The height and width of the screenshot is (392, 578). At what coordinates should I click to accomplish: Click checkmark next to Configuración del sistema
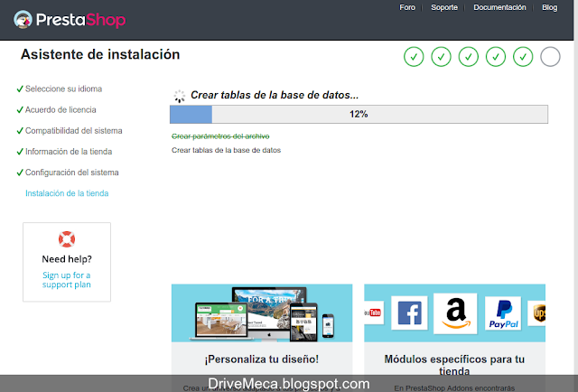point(20,173)
